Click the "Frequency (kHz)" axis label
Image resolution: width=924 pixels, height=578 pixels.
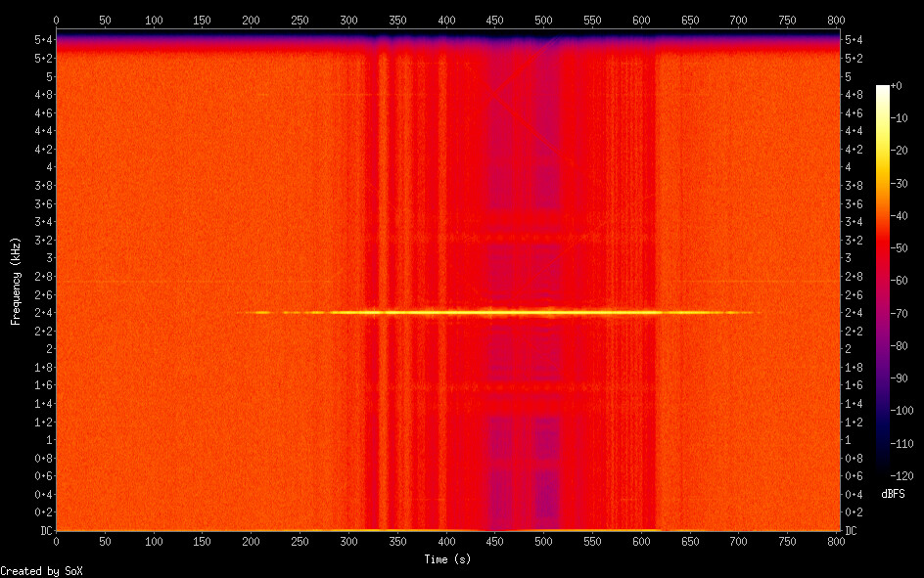pos(15,282)
